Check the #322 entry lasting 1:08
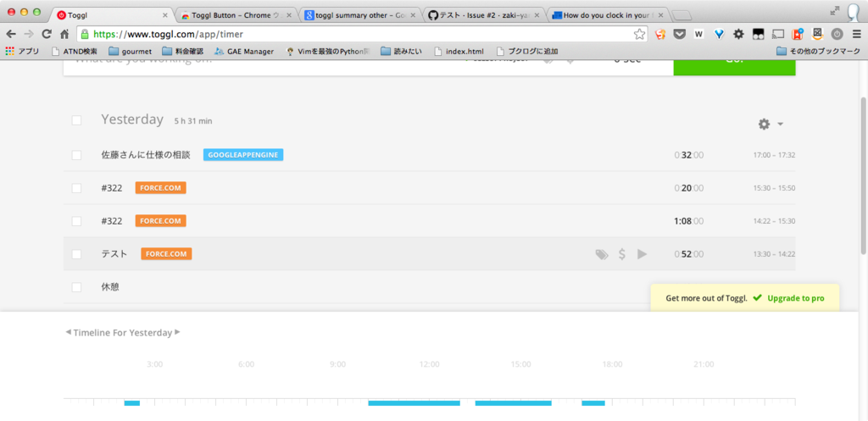The width and height of the screenshot is (868, 421). point(76,221)
